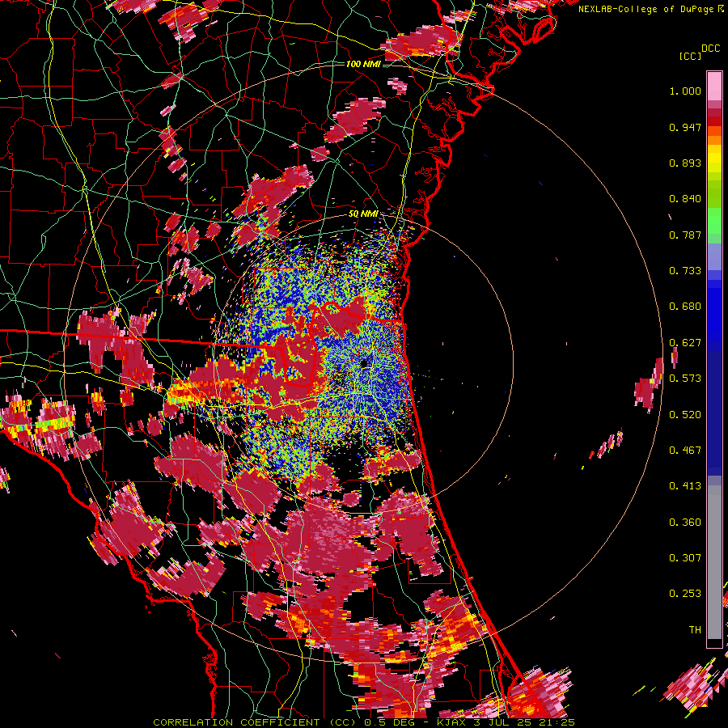Select the 0.627 scale value
The width and height of the screenshot is (728, 728).
[x=685, y=343]
